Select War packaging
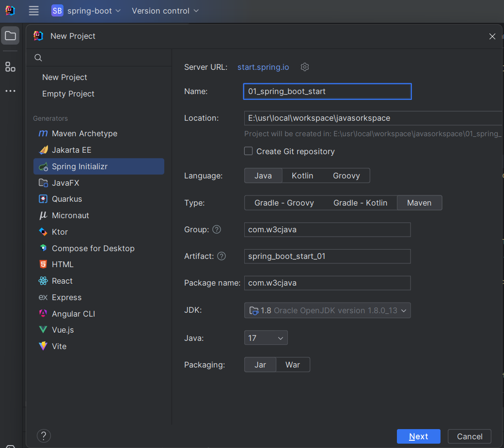 coord(293,365)
